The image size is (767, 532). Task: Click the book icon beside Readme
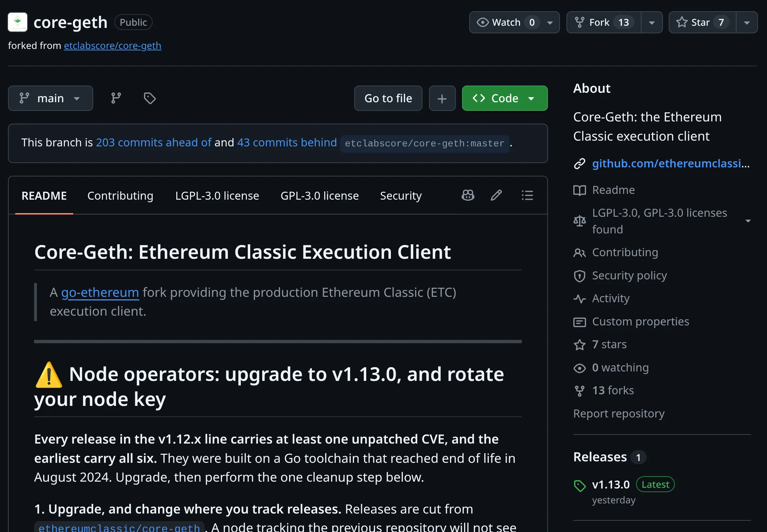click(580, 190)
